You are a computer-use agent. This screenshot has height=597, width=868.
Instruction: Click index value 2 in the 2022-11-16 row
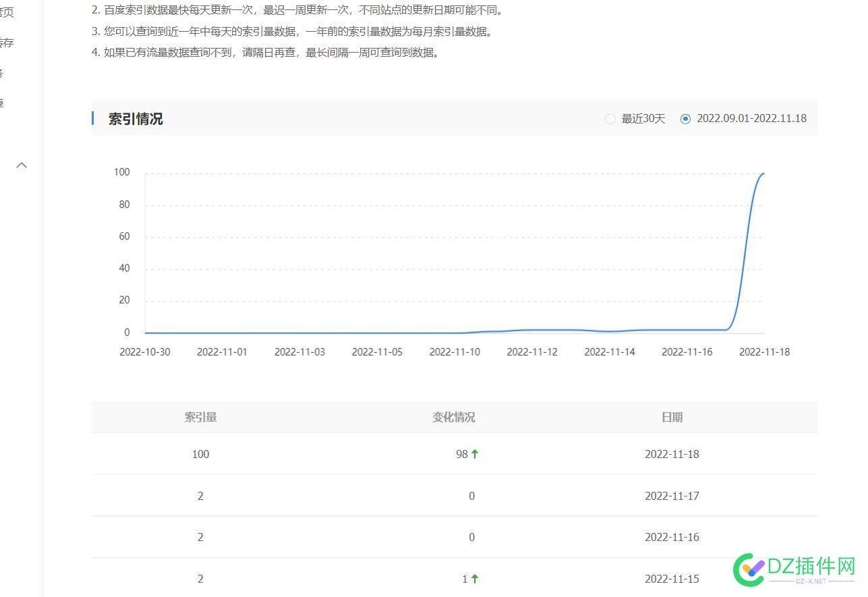[x=200, y=537]
